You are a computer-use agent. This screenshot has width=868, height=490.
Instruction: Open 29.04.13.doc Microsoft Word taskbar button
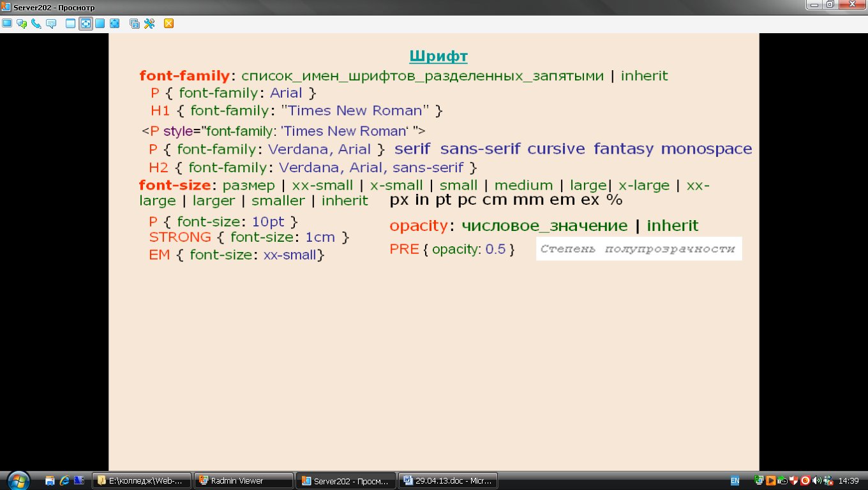pyautogui.click(x=448, y=481)
